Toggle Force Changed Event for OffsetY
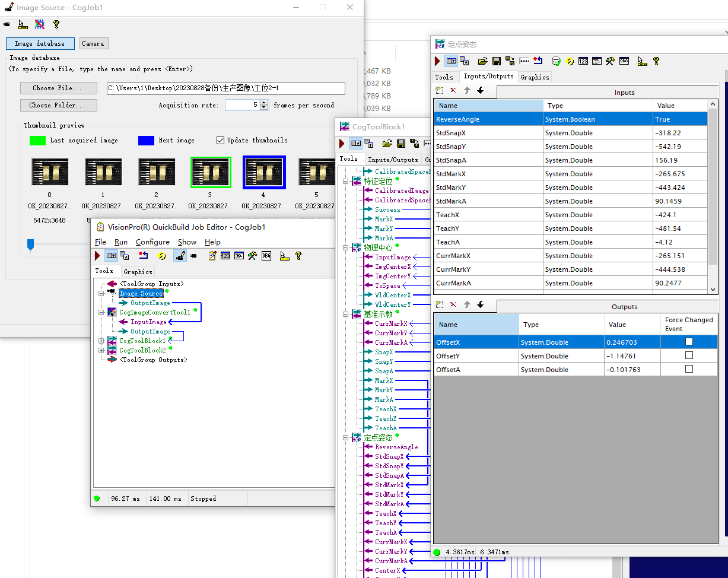The height and width of the screenshot is (578, 728). pos(689,355)
